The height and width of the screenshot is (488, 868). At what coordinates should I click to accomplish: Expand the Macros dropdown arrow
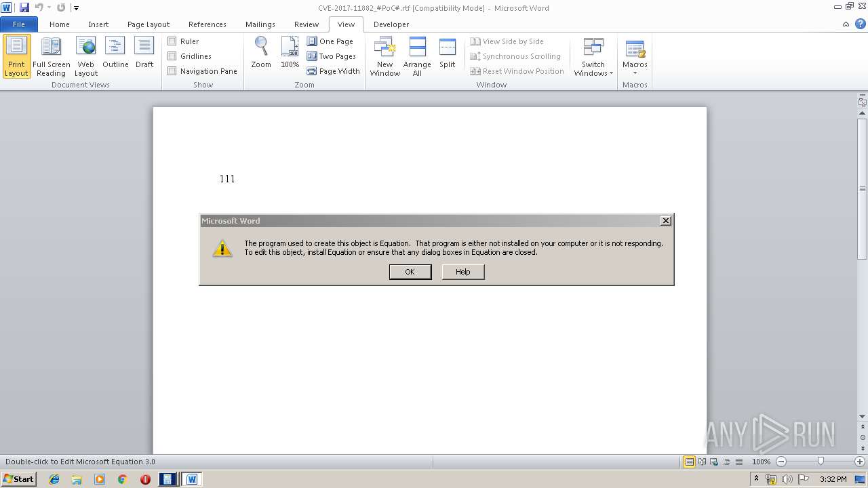pyautogui.click(x=635, y=73)
